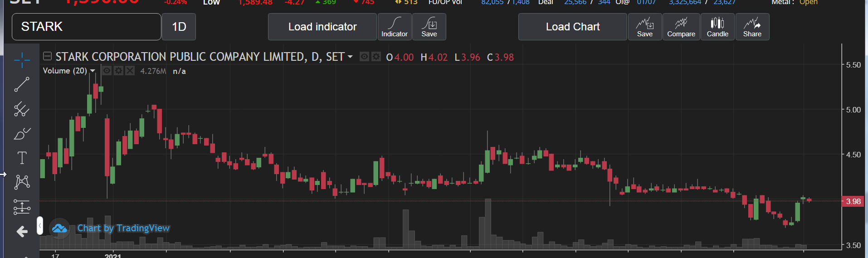The width and height of the screenshot is (868, 258).
Task: Select the XABCD pattern tool
Action: [22, 182]
